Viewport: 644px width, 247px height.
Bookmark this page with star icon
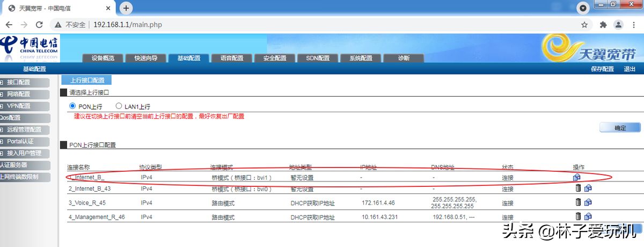tap(584, 25)
